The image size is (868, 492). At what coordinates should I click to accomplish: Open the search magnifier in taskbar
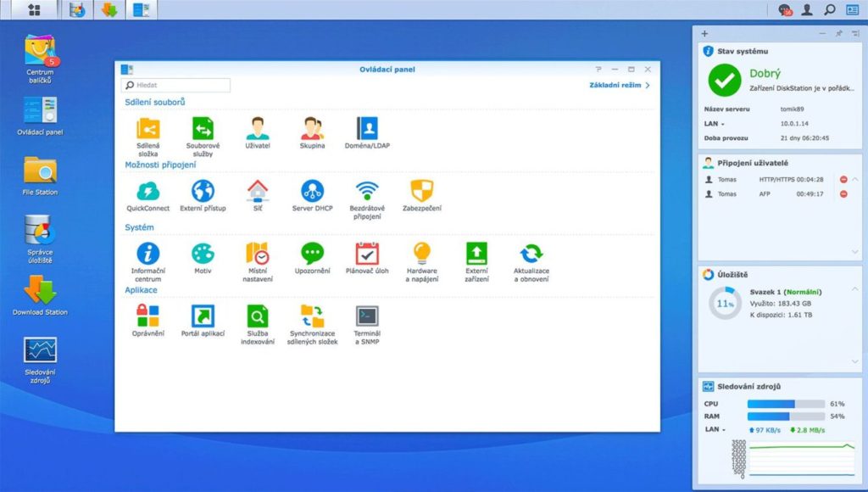830,9
